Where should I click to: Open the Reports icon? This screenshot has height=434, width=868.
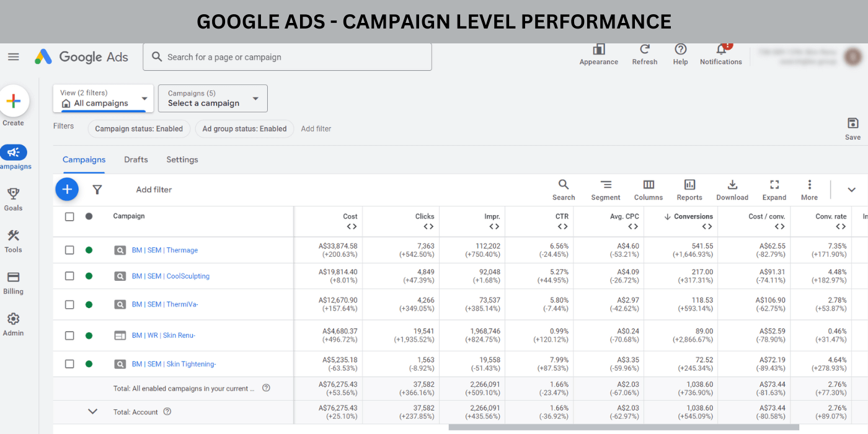click(x=689, y=190)
